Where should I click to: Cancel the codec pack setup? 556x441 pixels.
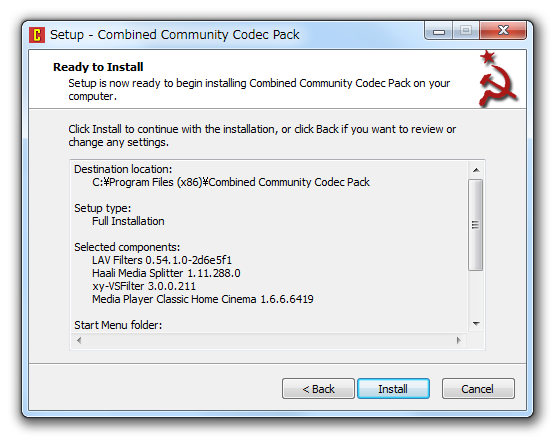(x=478, y=389)
